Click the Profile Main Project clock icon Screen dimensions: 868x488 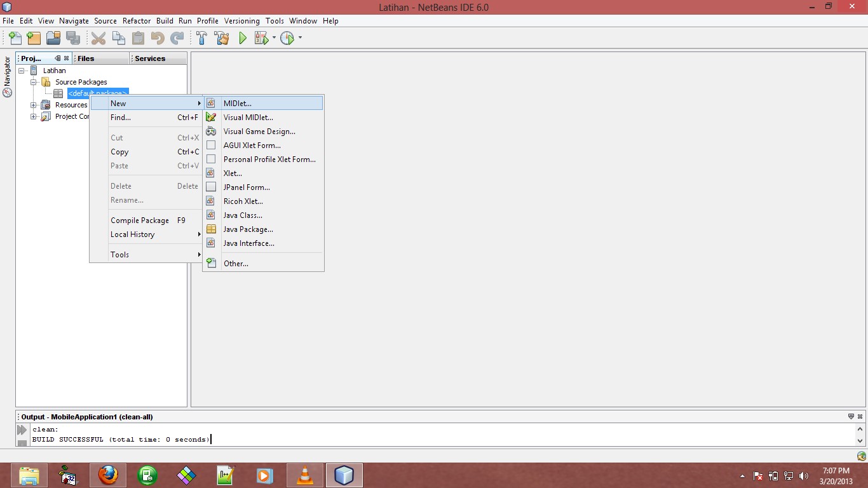[287, 38]
